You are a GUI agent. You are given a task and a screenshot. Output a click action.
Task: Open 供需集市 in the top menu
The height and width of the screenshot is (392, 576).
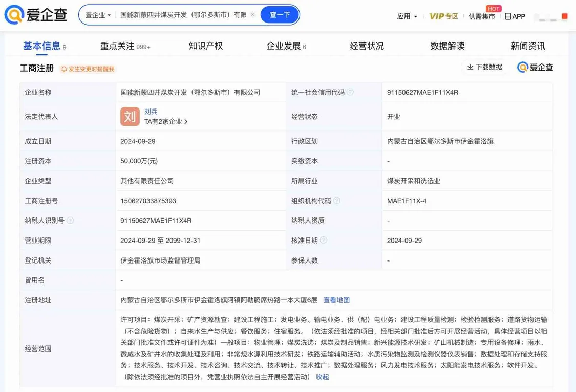coord(481,16)
